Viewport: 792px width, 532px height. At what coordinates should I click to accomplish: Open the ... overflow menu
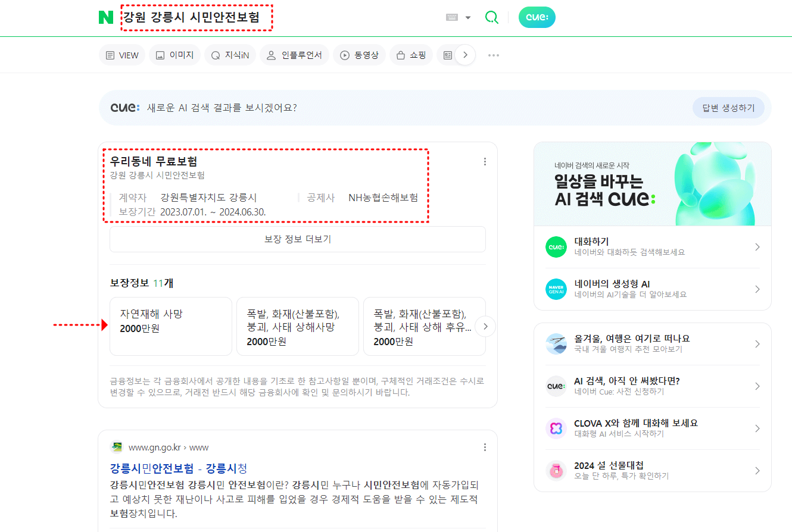click(493, 55)
